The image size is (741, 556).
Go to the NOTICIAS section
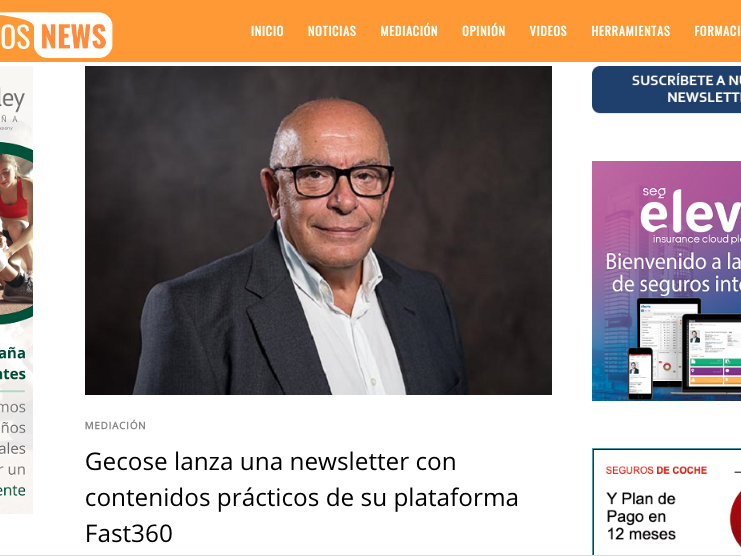point(332,31)
